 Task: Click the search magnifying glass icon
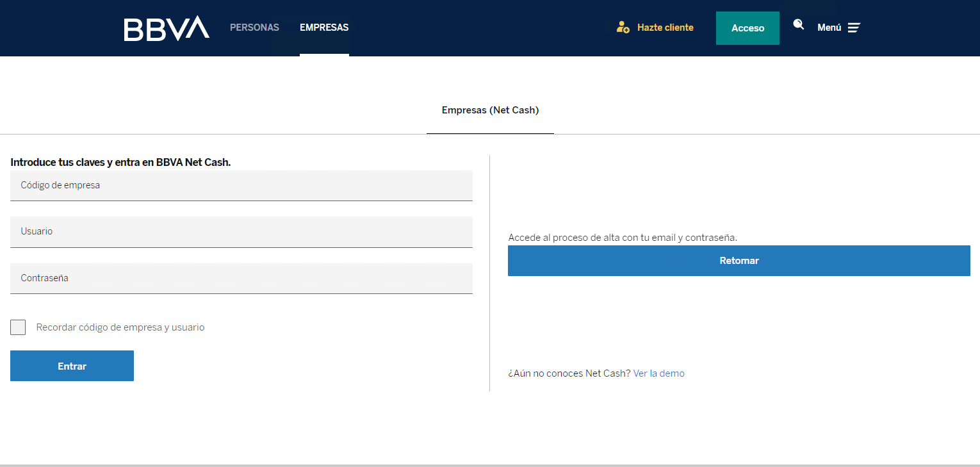798,25
